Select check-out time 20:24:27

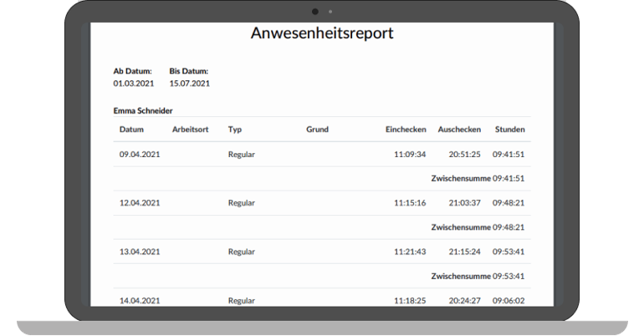464,301
